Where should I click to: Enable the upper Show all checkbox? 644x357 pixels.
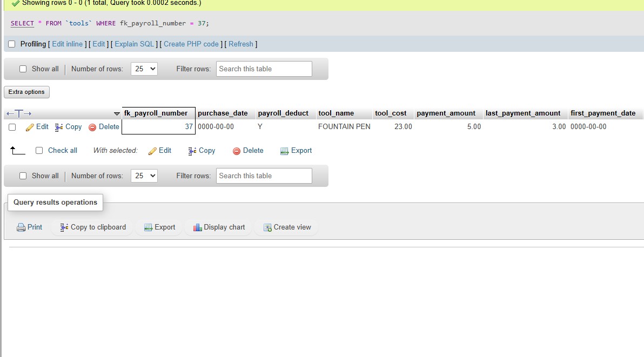[x=23, y=69]
